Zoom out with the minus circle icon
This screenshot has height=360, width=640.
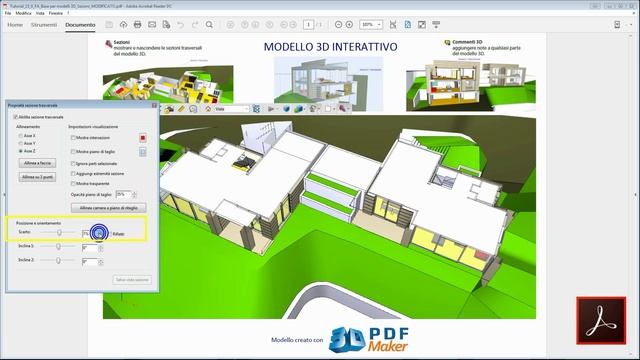338,24
